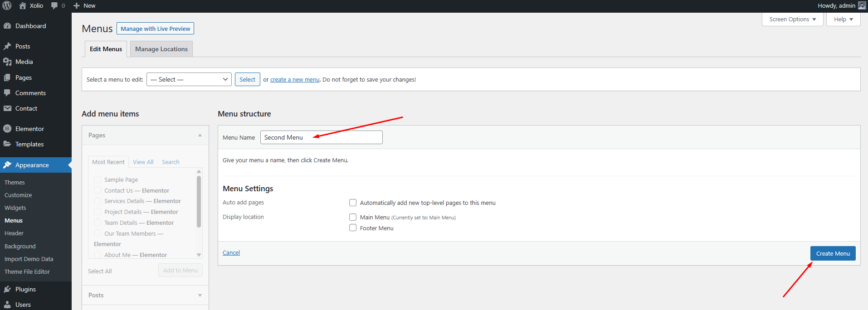Viewport: 868px width, 310px height.
Task: Expand the Screen Options panel
Action: point(792,19)
